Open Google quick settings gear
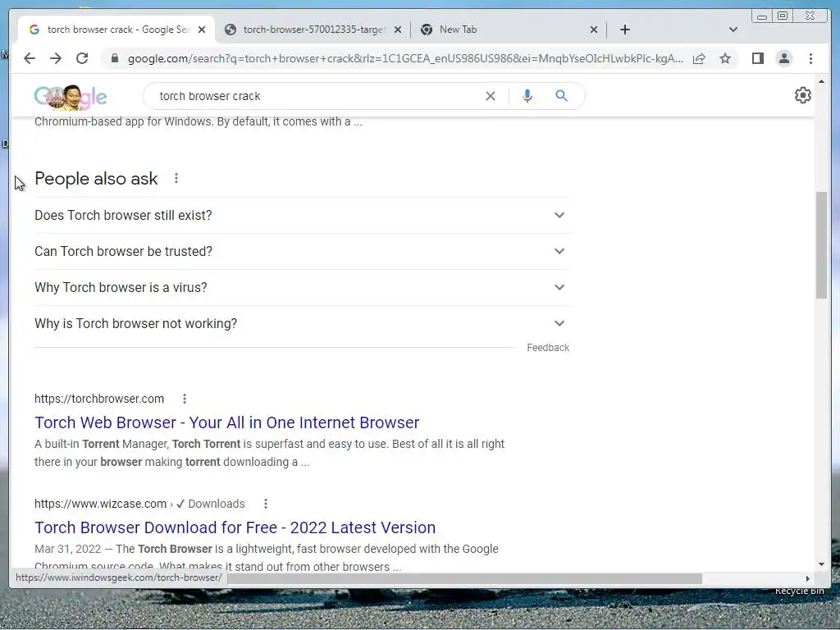 coord(802,95)
